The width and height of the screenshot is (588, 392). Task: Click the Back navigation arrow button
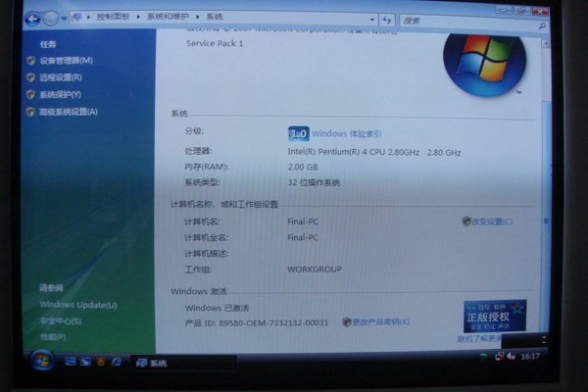[32, 18]
